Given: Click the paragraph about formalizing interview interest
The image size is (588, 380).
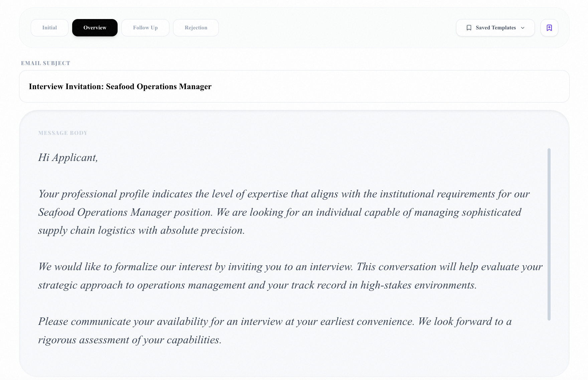Looking at the screenshot, I should click(287, 276).
